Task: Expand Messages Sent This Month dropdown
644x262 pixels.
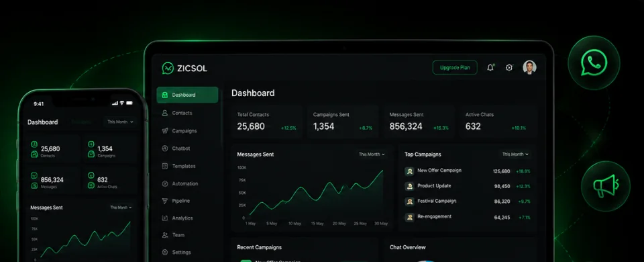Action: pyautogui.click(x=372, y=155)
